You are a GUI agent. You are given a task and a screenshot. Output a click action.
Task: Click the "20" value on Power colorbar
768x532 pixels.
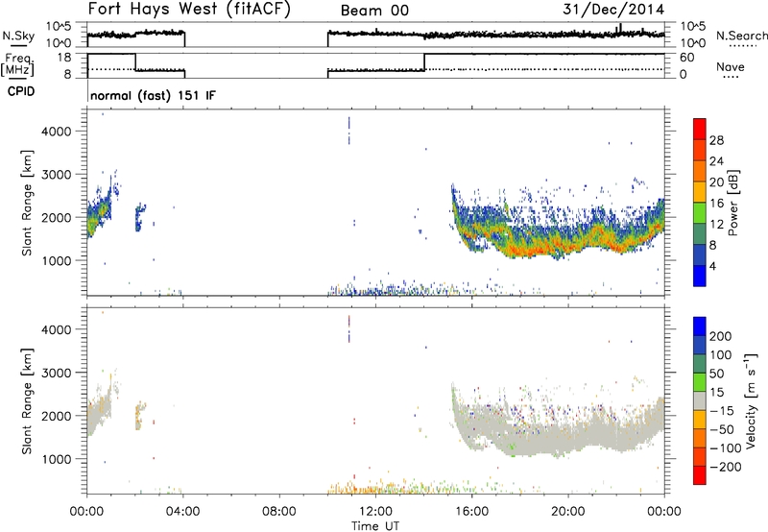coord(716,182)
